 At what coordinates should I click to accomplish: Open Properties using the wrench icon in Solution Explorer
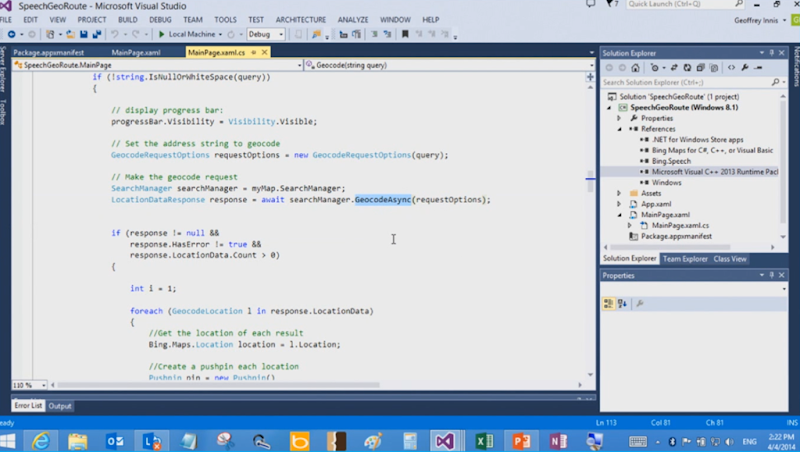[x=745, y=68]
